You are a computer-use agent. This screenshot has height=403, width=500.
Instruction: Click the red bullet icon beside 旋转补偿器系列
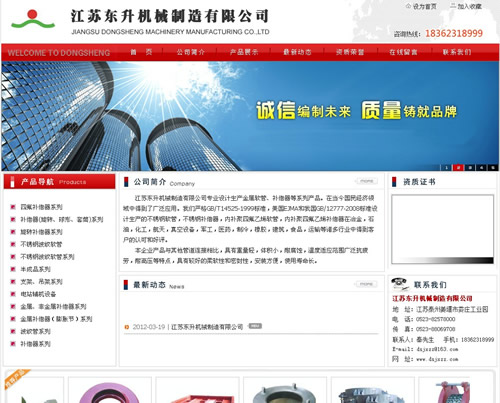tap(13, 232)
